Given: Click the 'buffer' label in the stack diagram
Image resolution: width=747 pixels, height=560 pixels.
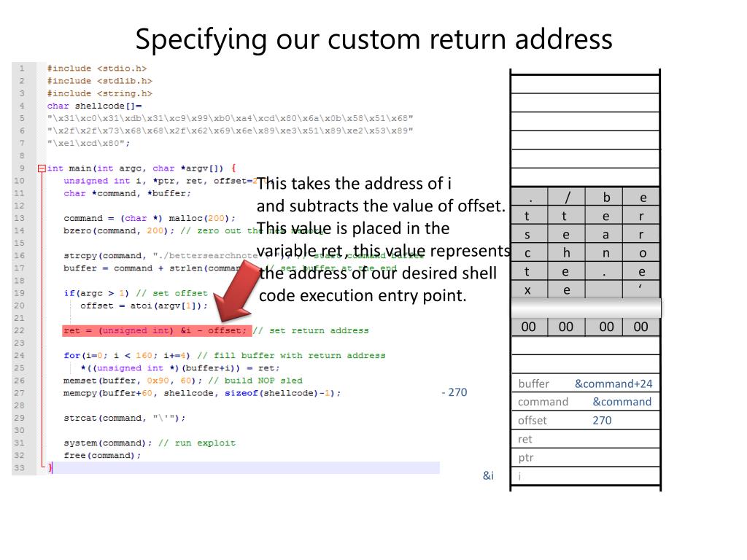Looking at the screenshot, I should (533, 384).
